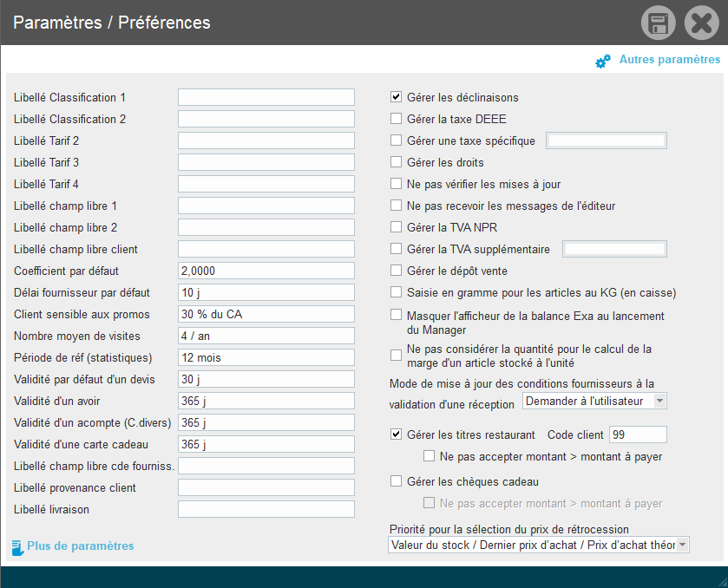Focus the Libellé Classification 1 field
The width and height of the screenshot is (728, 588).
tap(266, 97)
